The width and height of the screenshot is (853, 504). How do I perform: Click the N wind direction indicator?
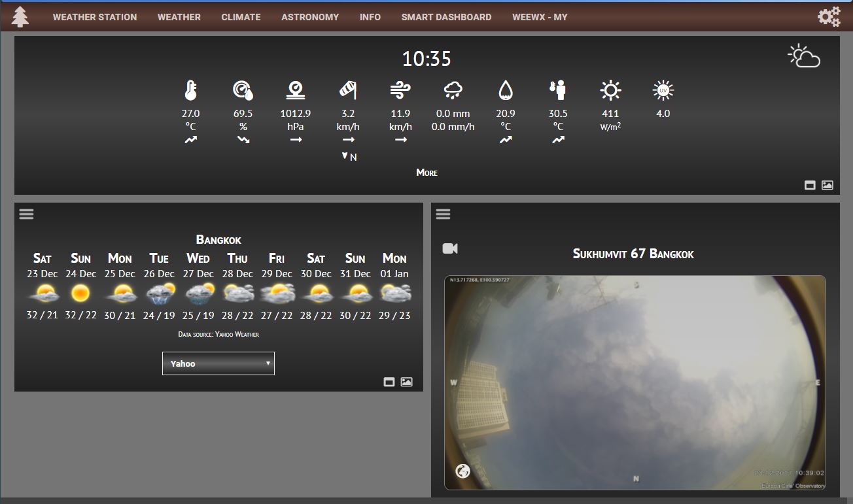click(349, 157)
